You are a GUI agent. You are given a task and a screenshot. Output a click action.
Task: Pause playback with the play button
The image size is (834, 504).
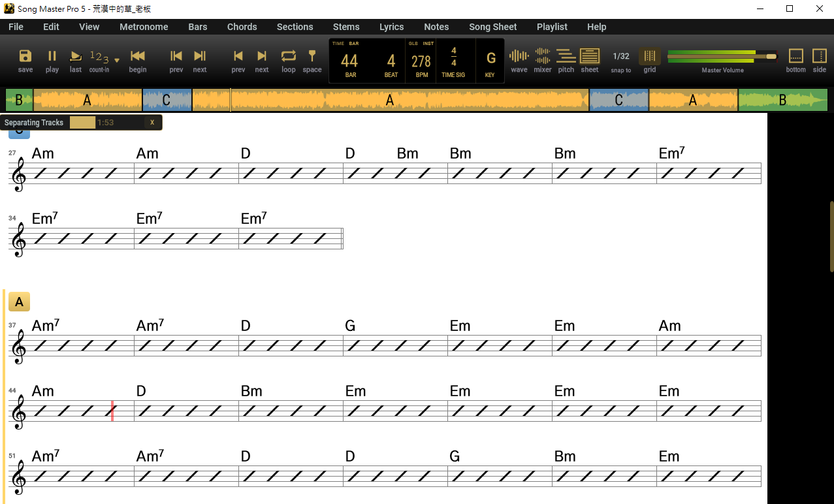[52, 56]
